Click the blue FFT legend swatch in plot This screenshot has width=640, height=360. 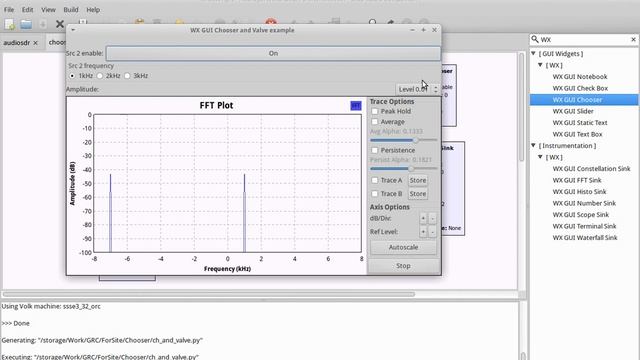coord(356,106)
